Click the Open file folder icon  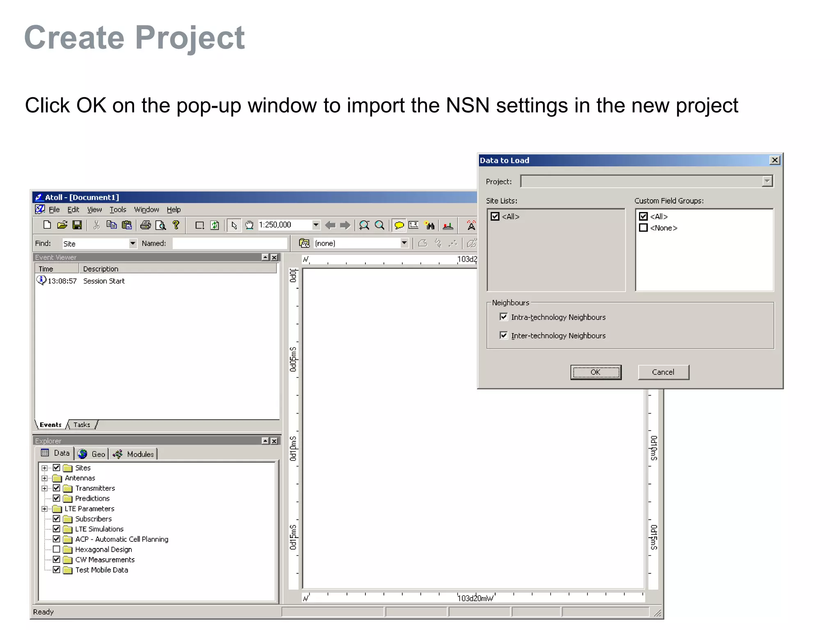(x=62, y=225)
